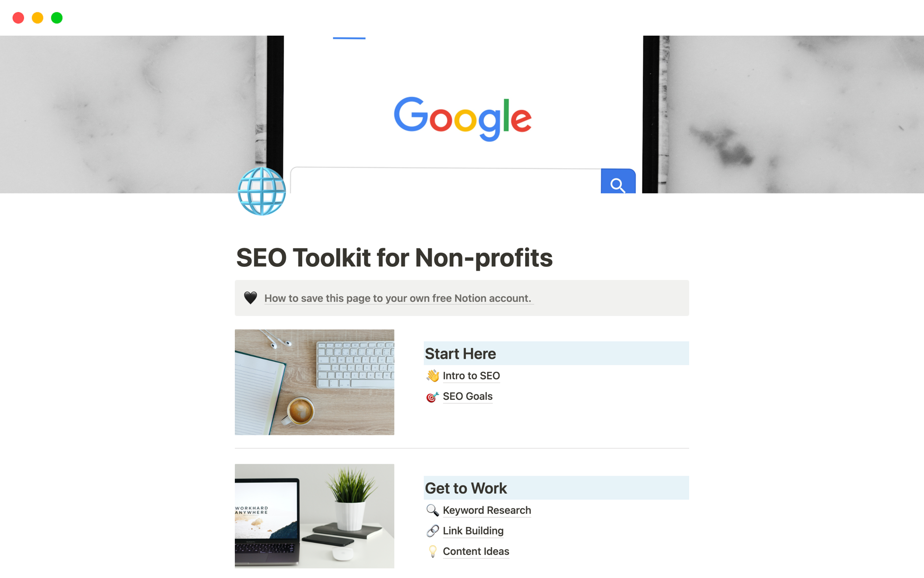Open the Intro to SEO page
Viewport: 924px width, 578px height.
(x=471, y=376)
